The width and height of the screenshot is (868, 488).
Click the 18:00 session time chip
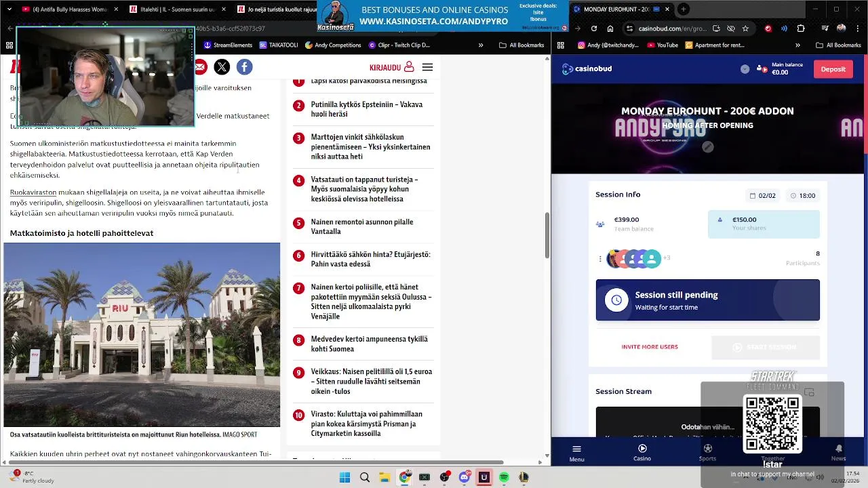click(x=802, y=195)
